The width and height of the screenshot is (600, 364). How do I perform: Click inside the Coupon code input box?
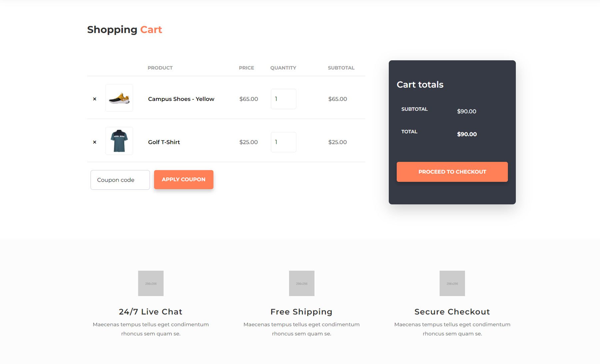click(x=120, y=180)
